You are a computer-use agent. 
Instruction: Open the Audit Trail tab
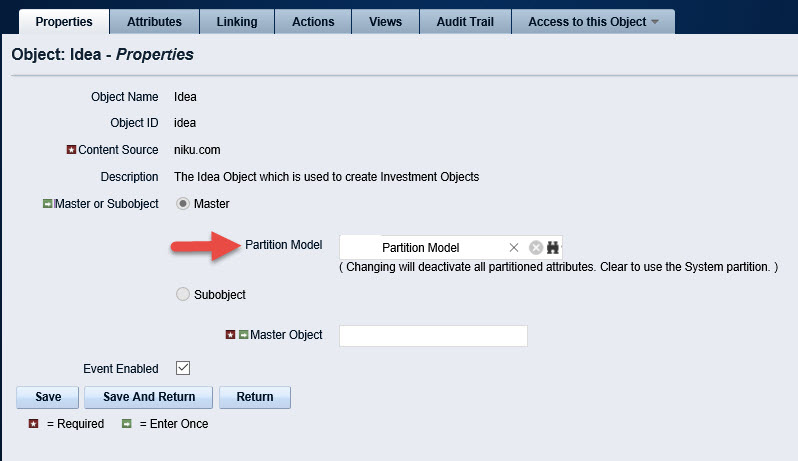[465, 22]
